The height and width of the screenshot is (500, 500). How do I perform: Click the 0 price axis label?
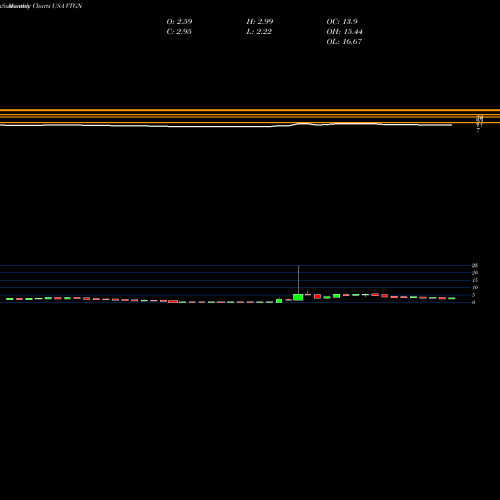pyautogui.click(x=473, y=303)
